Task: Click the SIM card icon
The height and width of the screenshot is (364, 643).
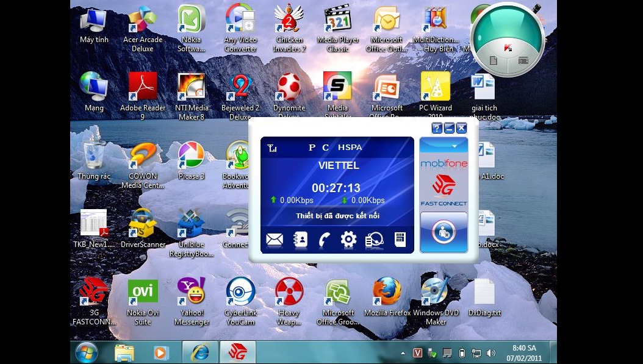Action: click(x=400, y=240)
